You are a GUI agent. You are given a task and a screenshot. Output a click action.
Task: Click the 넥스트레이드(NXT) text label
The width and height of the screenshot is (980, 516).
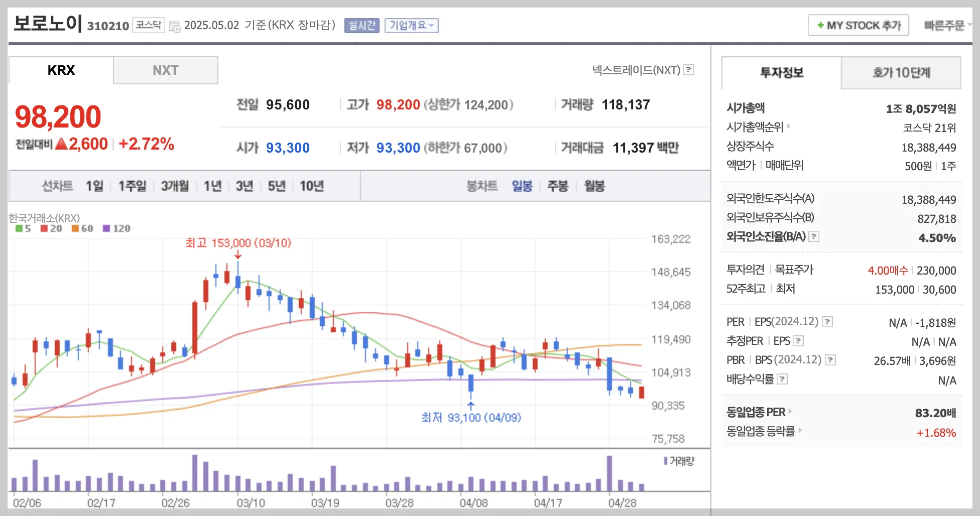click(x=636, y=70)
